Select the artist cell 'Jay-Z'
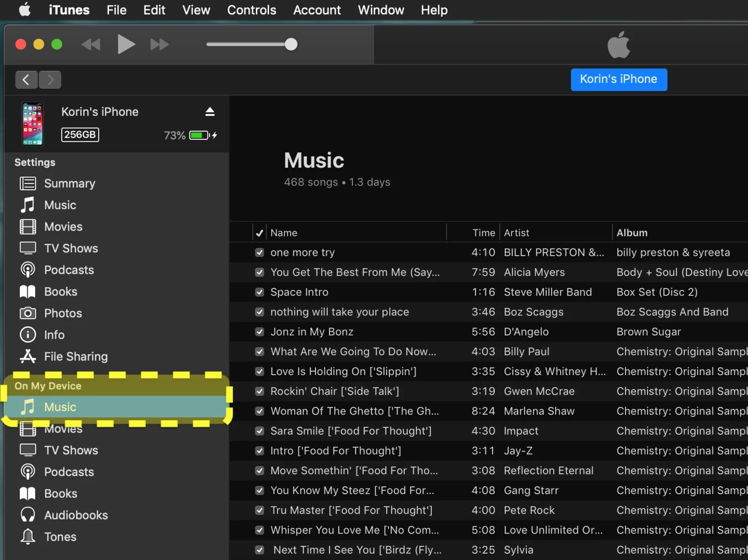748x560 pixels. click(518, 450)
